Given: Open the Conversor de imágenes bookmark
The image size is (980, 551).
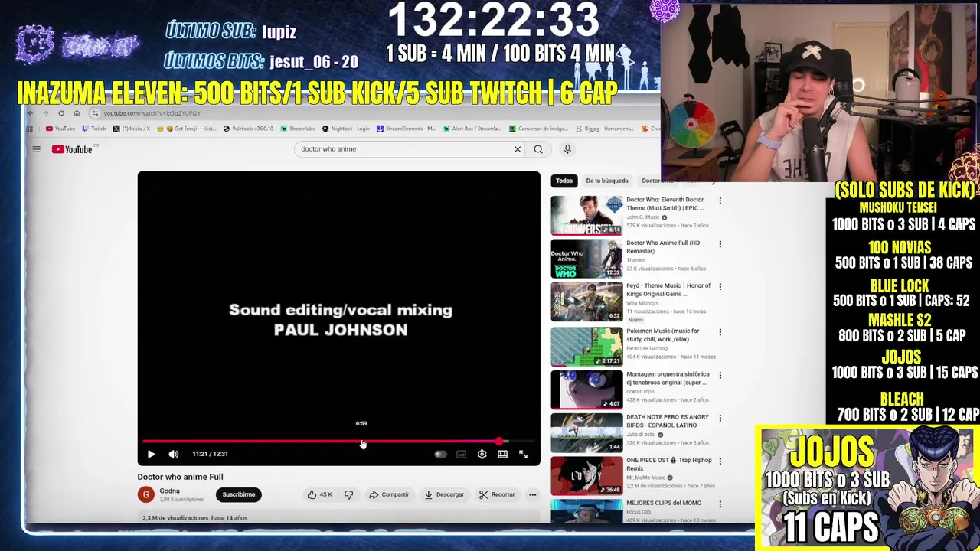Looking at the screenshot, I should pyautogui.click(x=538, y=129).
